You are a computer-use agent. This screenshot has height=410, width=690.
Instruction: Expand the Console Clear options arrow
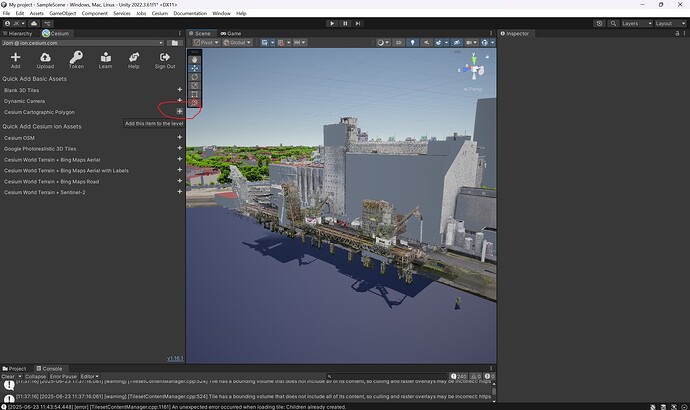pyautogui.click(x=20, y=377)
